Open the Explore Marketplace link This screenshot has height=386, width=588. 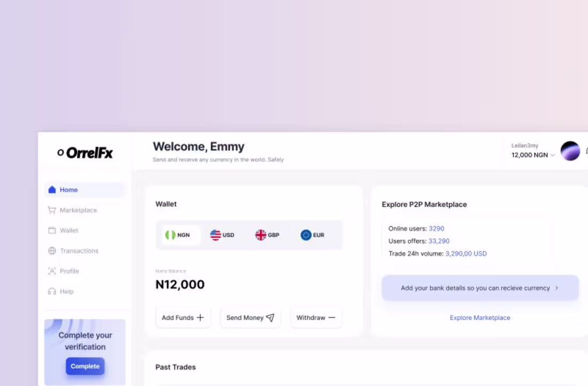pos(480,318)
